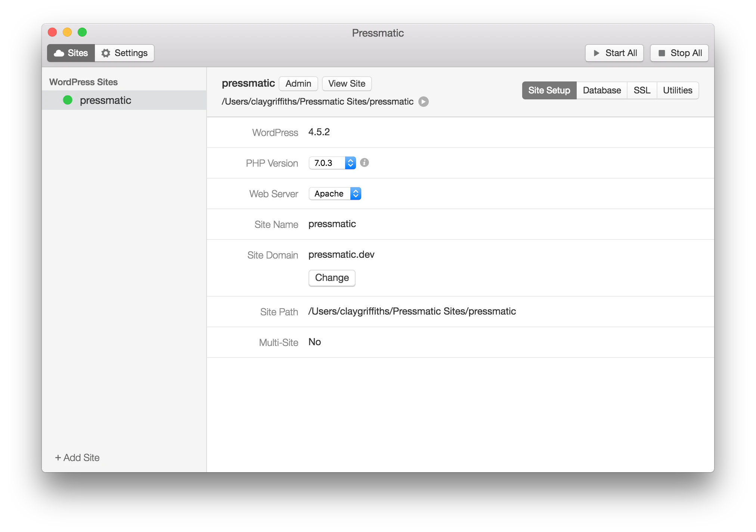Open the Web Server Apache dropdown
Viewport: 756px width, 532px height.
[x=335, y=194]
